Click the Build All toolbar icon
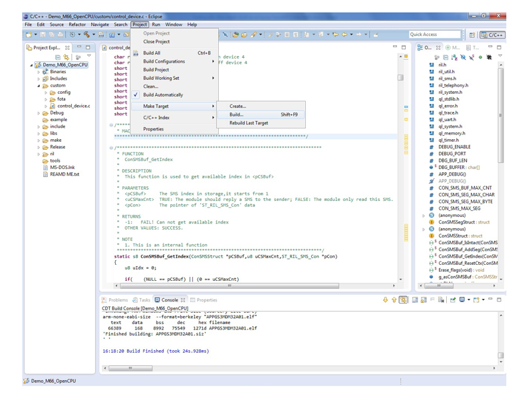Screen dimensions: 532x396 click(101, 35)
